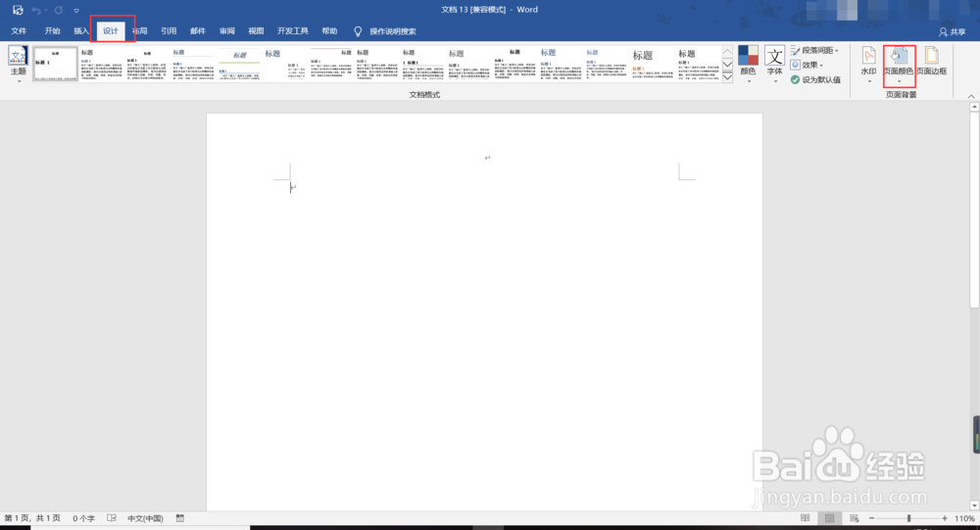Image resolution: width=980 pixels, height=530 pixels.
Task: Select the 设计 (Design) tab
Action: 111,30
